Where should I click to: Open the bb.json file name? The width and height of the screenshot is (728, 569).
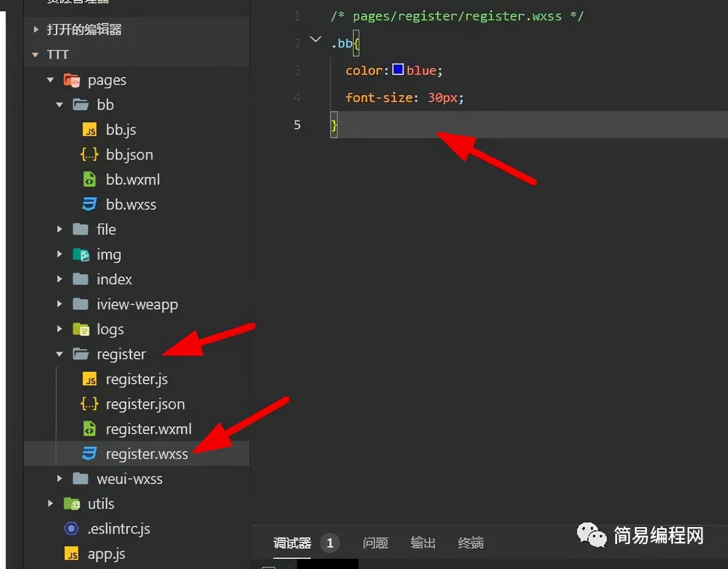point(129,155)
